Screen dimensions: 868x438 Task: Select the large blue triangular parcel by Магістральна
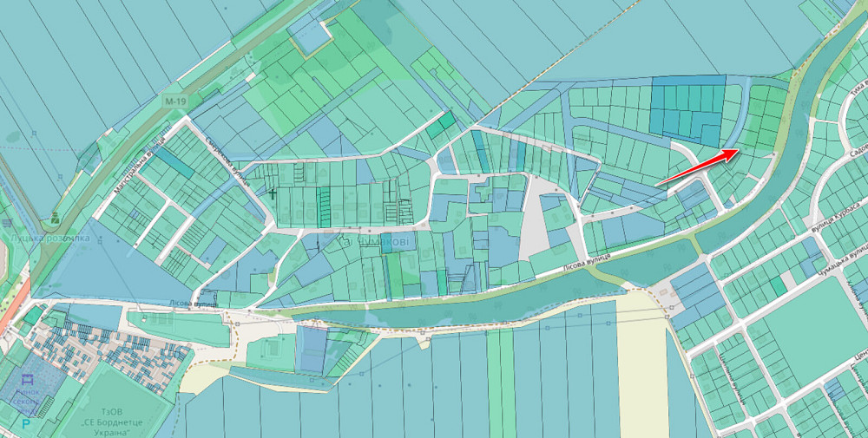point(95,278)
